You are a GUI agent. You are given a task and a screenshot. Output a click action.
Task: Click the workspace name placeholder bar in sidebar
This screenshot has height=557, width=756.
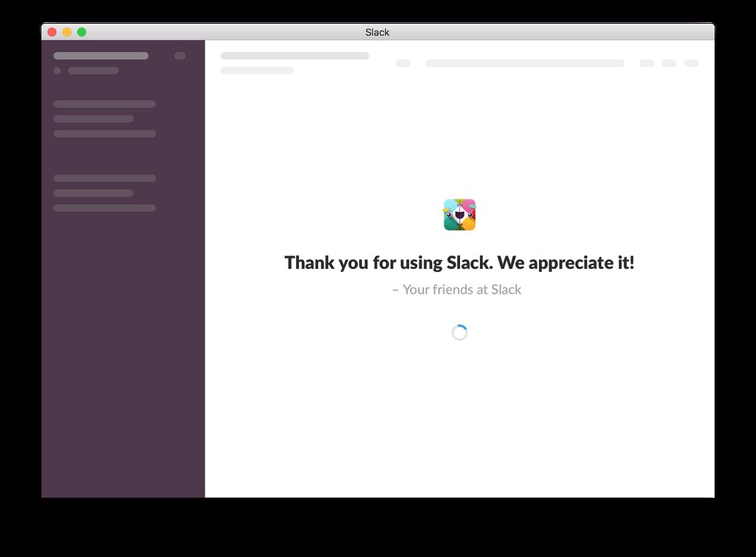101,55
